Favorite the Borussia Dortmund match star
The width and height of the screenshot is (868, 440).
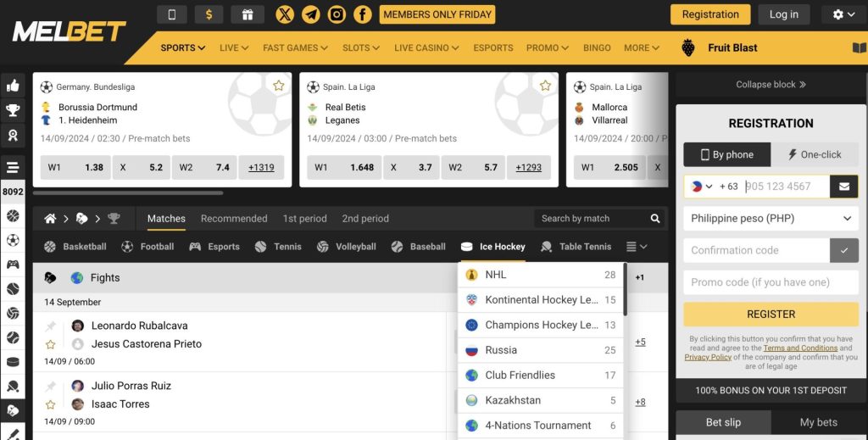point(278,86)
